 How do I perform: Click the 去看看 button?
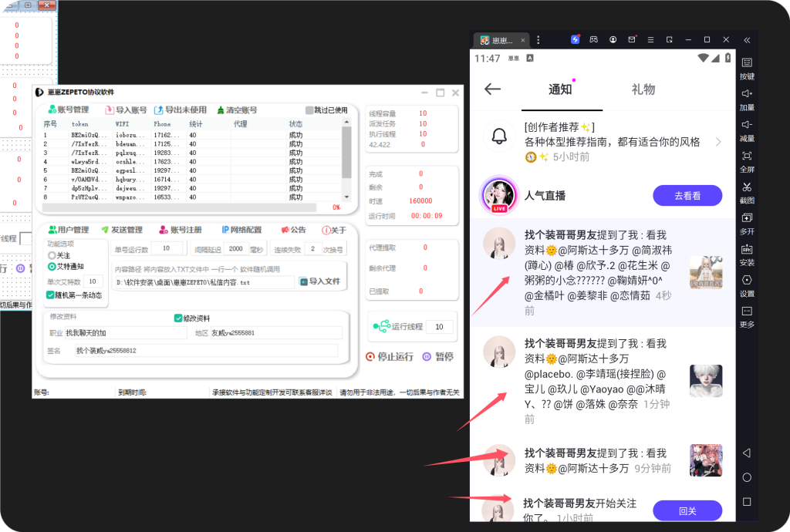pyautogui.click(x=687, y=196)
